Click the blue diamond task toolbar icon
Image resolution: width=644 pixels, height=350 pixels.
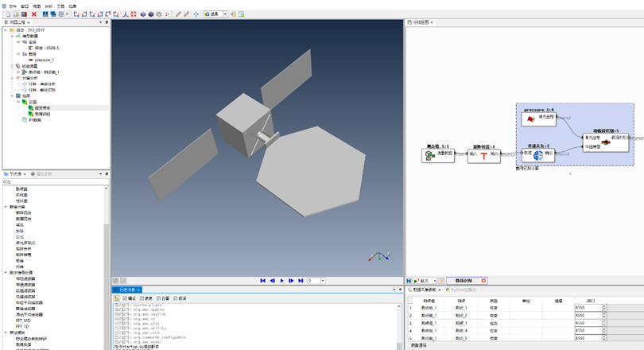pyautogui.click(x=196, y=14)
